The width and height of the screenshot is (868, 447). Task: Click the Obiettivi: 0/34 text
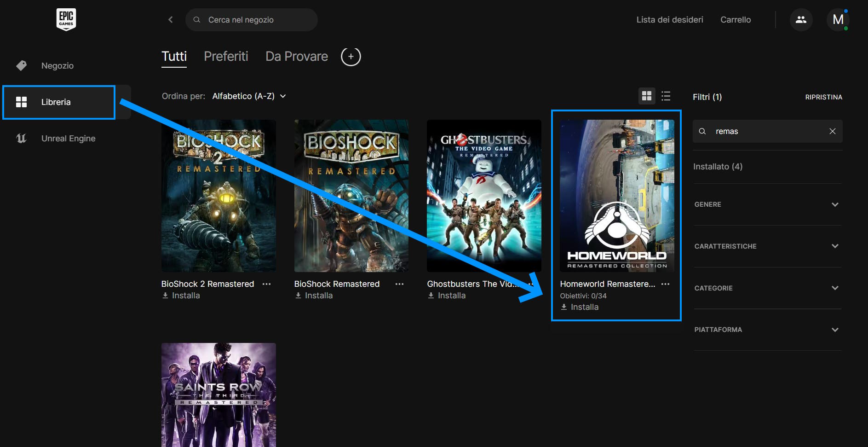pos(583,296)
